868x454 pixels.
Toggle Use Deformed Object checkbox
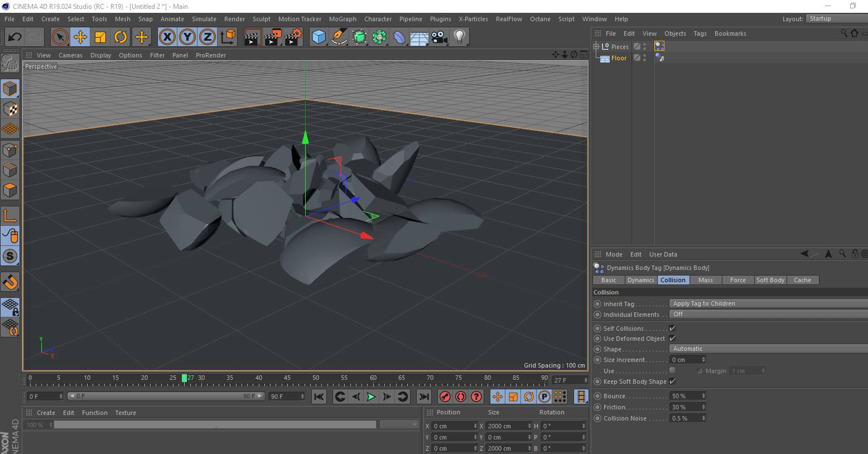point(672,339)
